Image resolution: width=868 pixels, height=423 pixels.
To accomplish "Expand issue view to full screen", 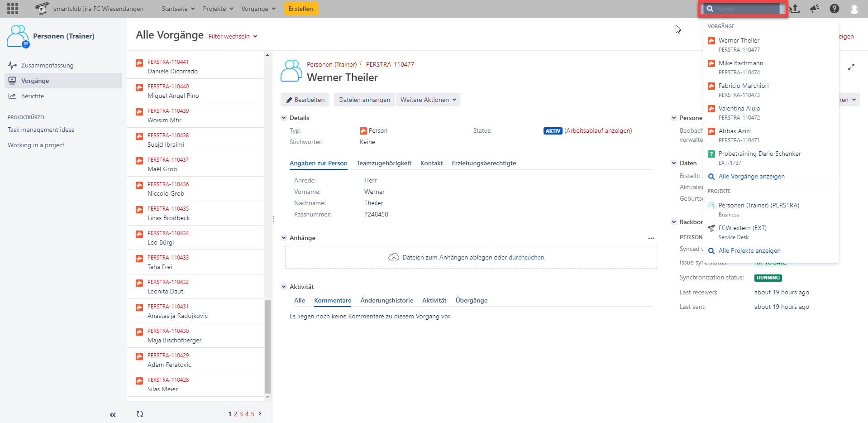I will point(851,67).
